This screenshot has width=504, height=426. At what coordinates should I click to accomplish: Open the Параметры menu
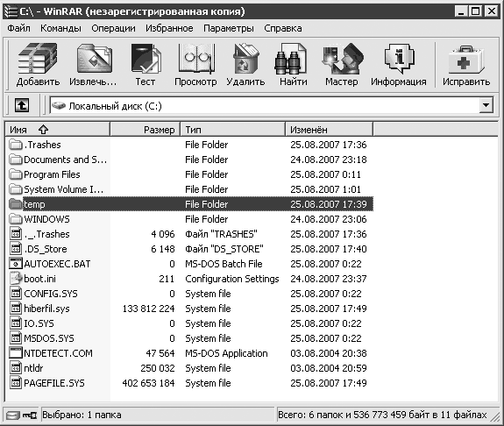click(229, 28)
